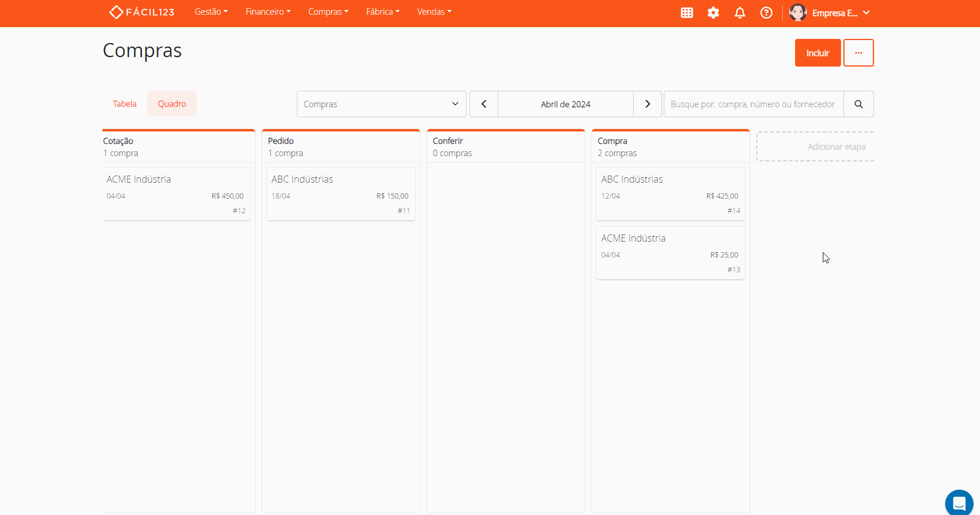The width and height of the screenshot is (980, 515).
Task: Switch to the Tabela view
Action: 124,104
